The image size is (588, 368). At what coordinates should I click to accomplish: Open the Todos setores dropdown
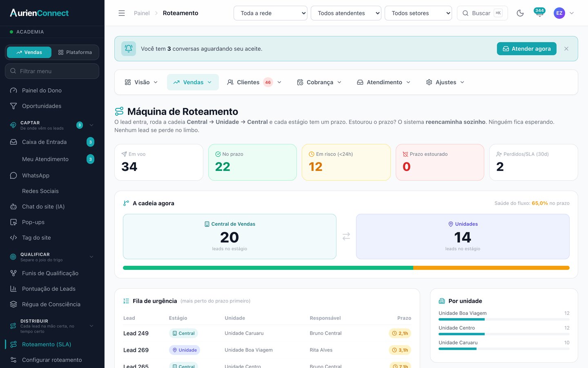(418, 13)
